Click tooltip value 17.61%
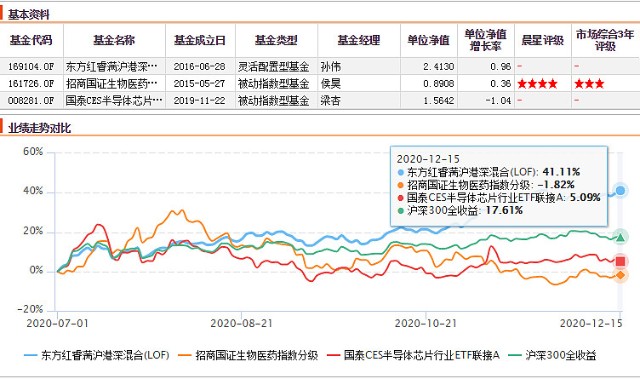Viewport: 640px width, 379px height. (504, 211)
